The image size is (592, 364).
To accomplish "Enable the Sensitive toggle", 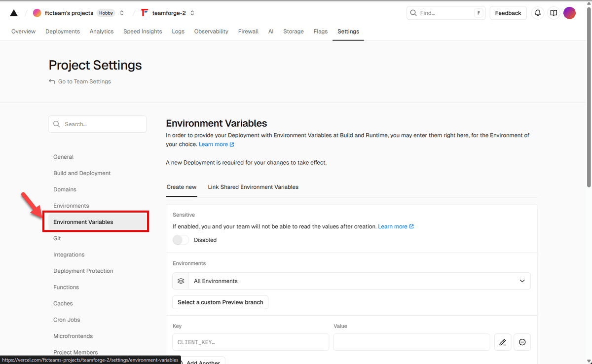I will [181, 240].
